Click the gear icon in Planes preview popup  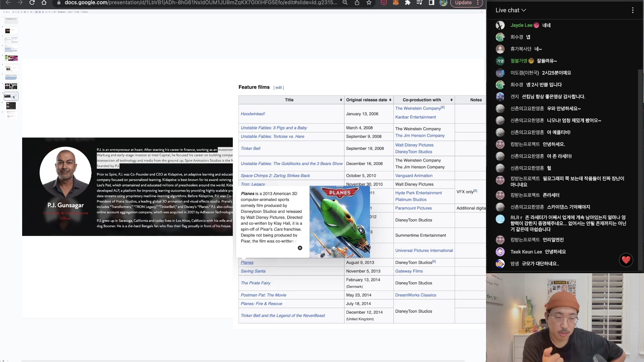pyautogui.click(x=300, y=248)
